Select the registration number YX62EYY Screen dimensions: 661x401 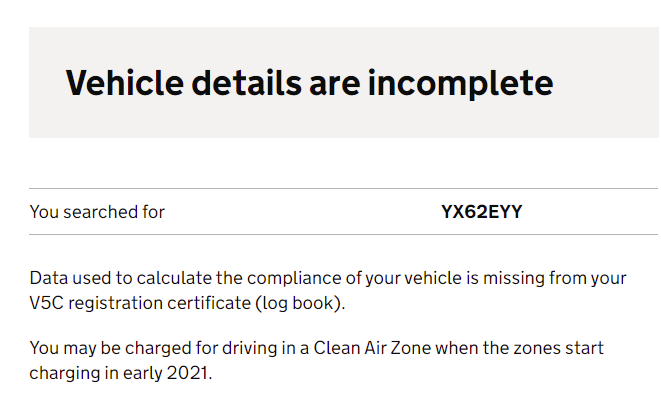pyautogui.click(x=482, y=212)
